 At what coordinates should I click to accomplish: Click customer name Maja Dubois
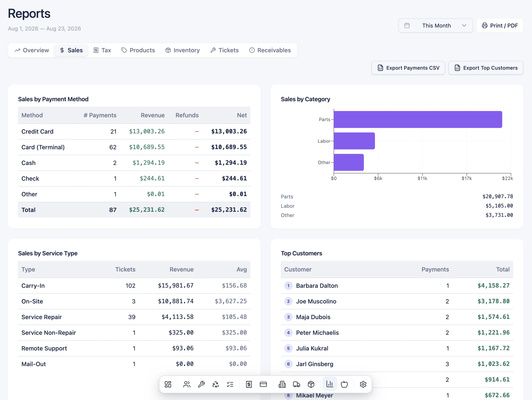tap(313, 317)
